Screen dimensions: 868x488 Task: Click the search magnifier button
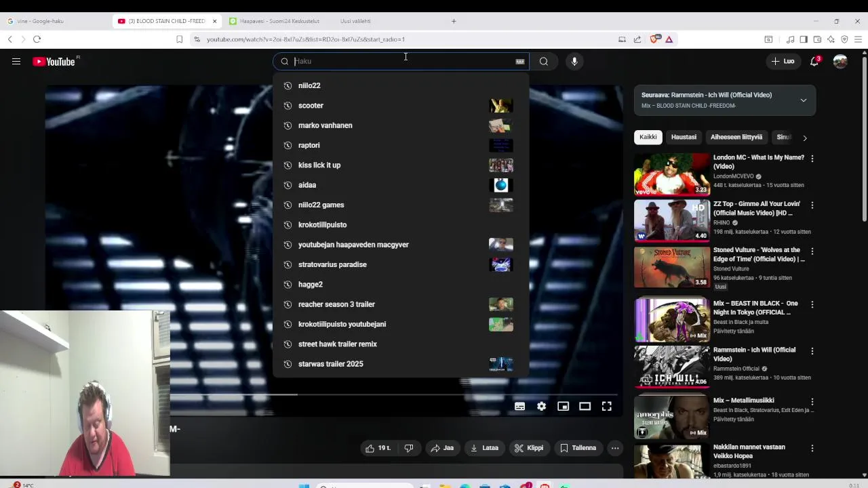click(x=544, y=62)
